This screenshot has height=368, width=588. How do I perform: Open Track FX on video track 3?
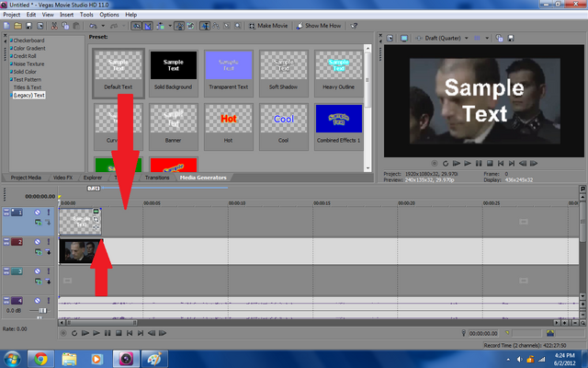(38, 282)
